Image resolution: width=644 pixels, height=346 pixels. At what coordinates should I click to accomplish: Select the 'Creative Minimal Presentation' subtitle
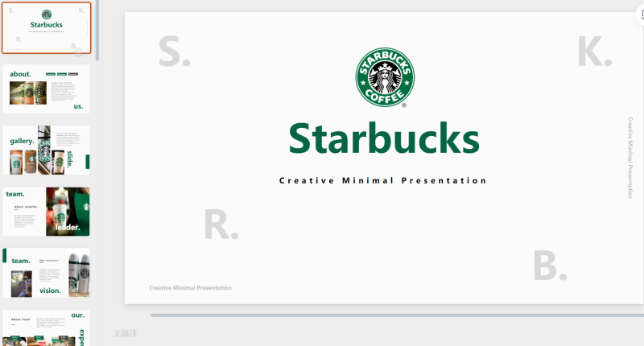383,180
